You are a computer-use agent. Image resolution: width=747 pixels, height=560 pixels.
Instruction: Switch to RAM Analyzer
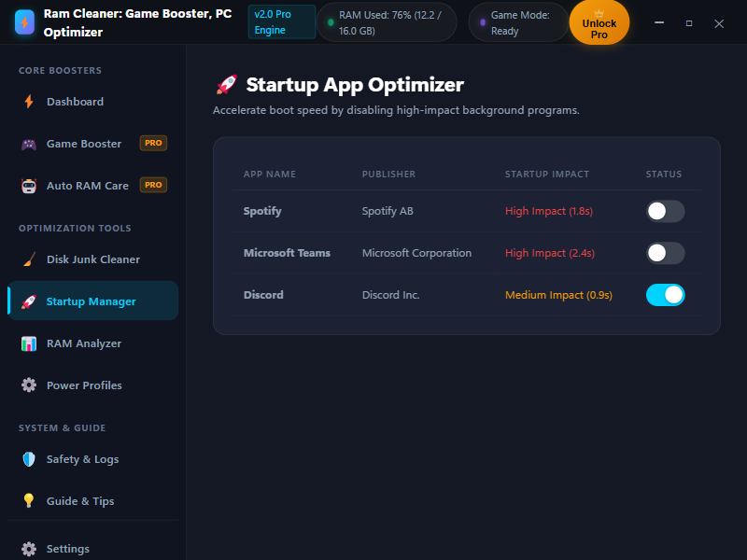pos(92,343)
